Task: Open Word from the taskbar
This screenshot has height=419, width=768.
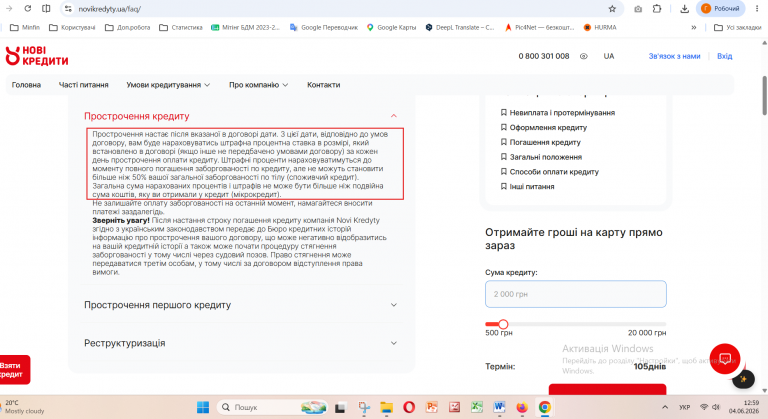Action: 499,407
